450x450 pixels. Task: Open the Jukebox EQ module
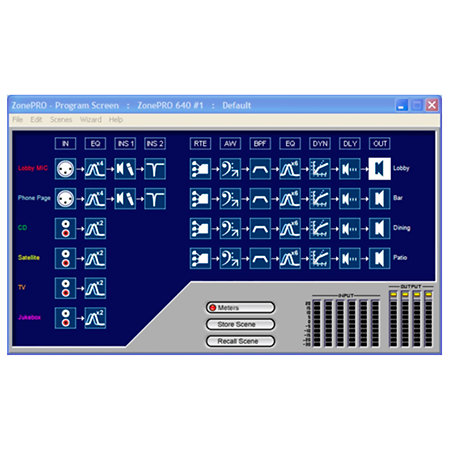95,318
